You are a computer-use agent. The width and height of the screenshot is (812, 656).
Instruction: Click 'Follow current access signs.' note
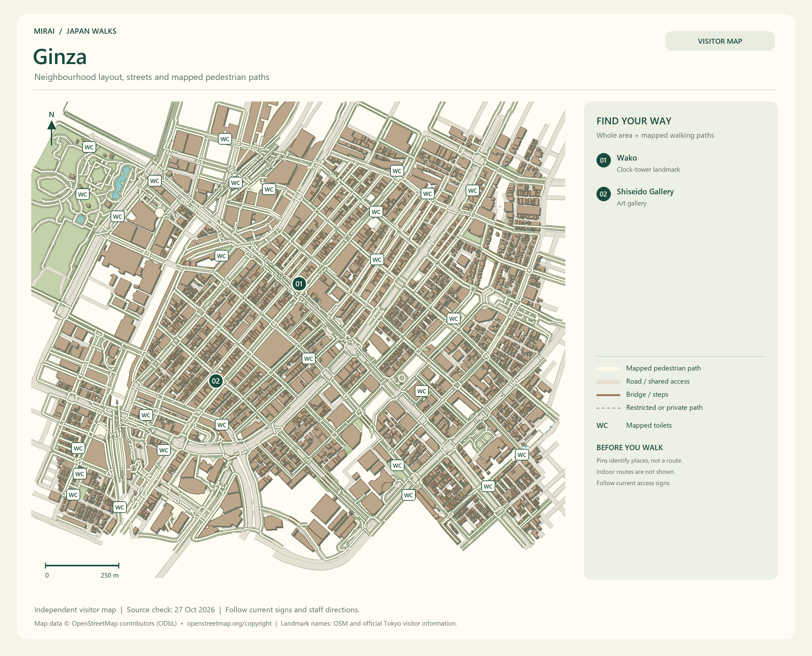click(633, 483)
